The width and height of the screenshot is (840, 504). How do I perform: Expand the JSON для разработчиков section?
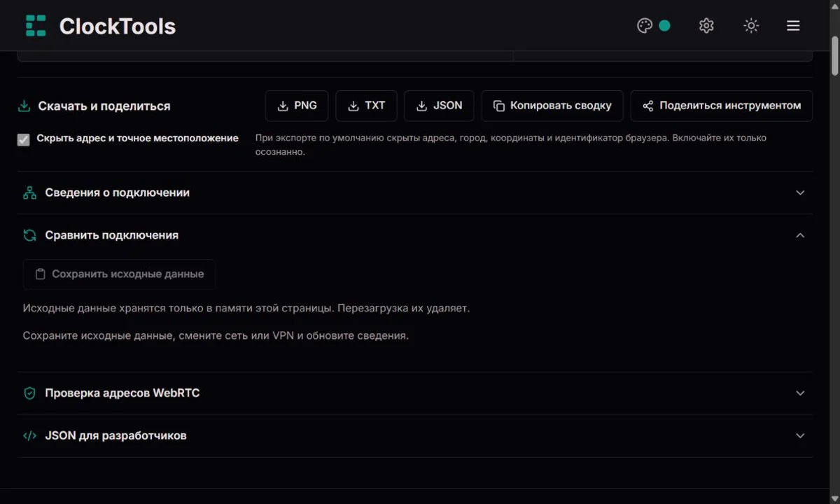415,436
